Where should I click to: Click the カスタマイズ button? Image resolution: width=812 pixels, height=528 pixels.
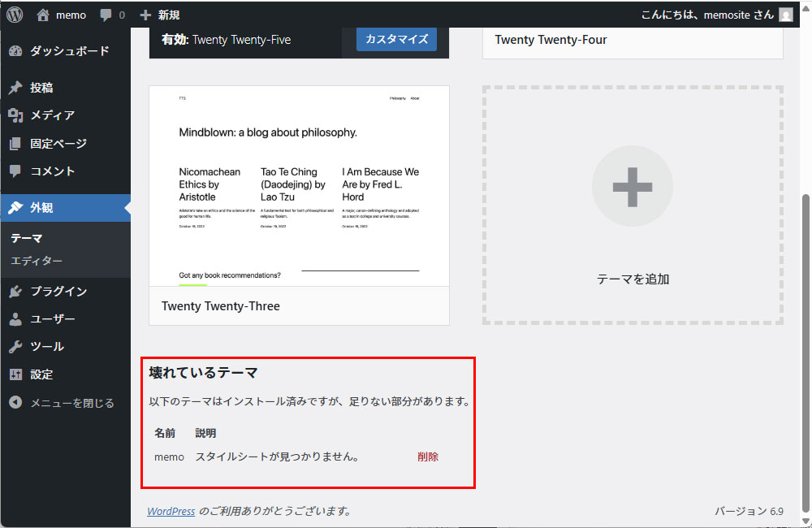click(x=396, y=39)
